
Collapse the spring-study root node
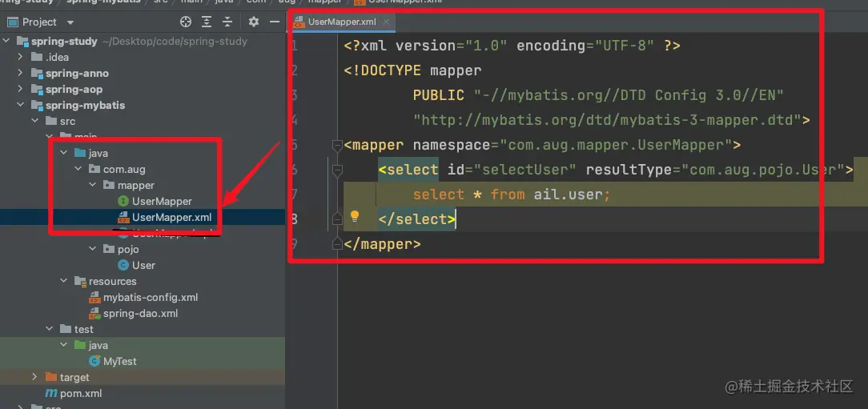[x=6, y=41]
